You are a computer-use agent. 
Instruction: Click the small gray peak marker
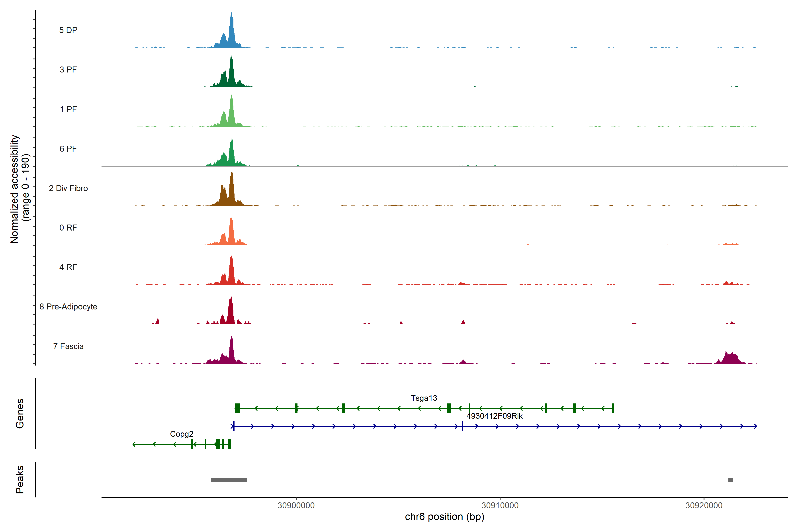730,480
